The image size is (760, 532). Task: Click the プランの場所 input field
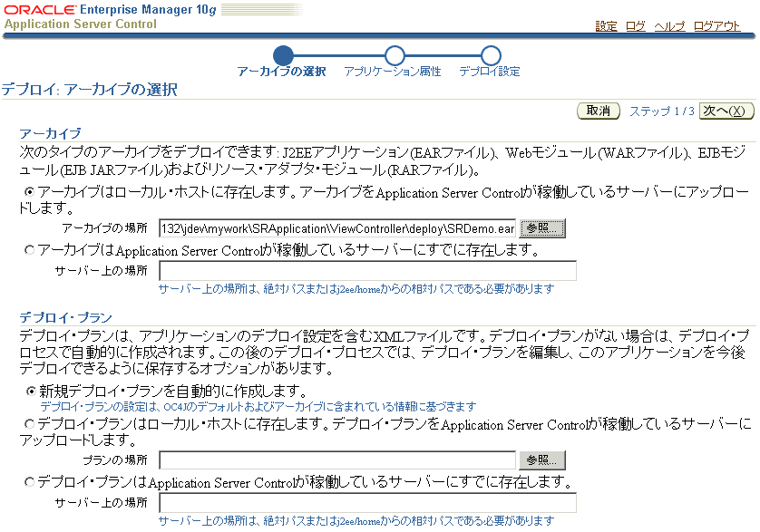point(337,459)
